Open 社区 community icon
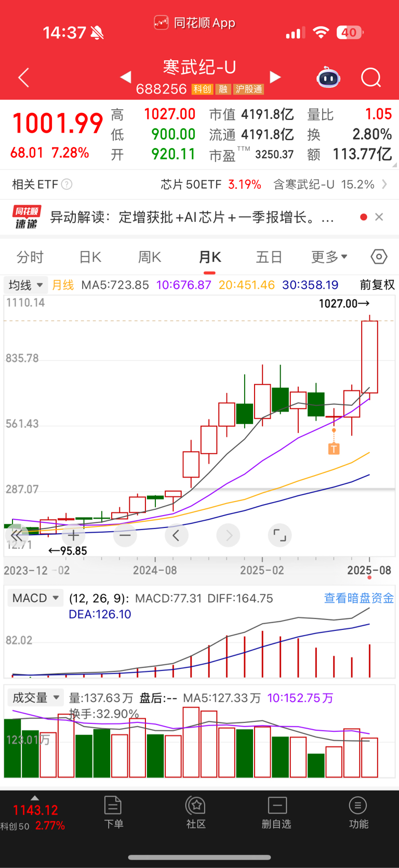 point(196,812)
